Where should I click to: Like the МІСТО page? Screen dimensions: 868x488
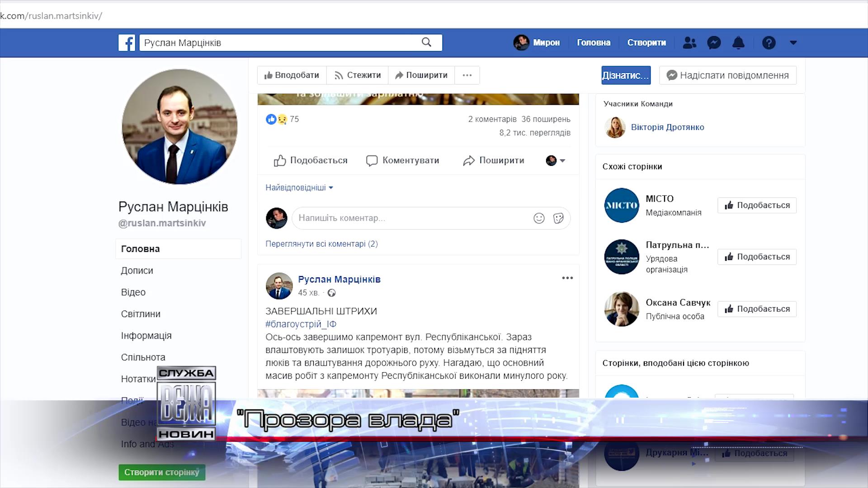pyautogui.click(x=757, y=205)
